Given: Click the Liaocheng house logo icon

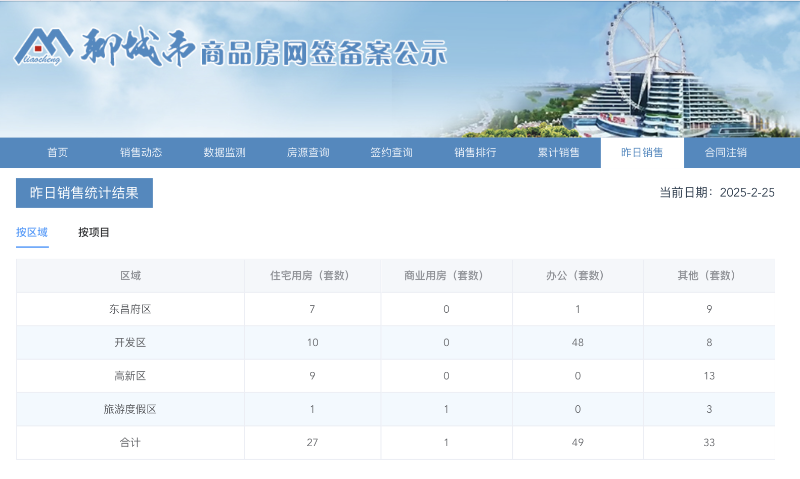Looking at the screenshot, I should [43, 46].
